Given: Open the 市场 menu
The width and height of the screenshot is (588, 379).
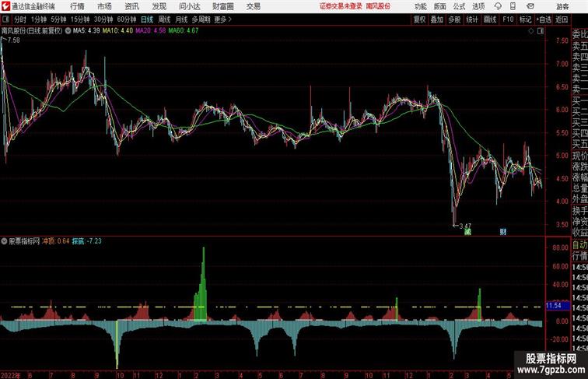Looking at the screenshot, I should tap(104, 6).
